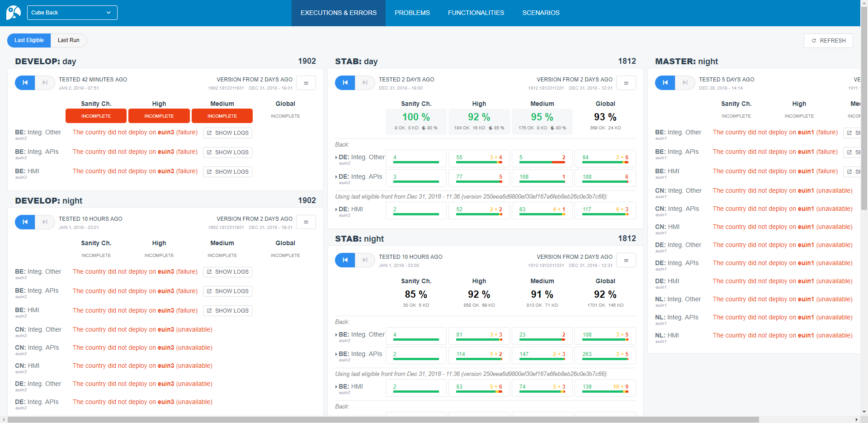Show logs for DEVELOP night BE Integ. APIs
Screen dimensions: 868x423
pos(227,291)
